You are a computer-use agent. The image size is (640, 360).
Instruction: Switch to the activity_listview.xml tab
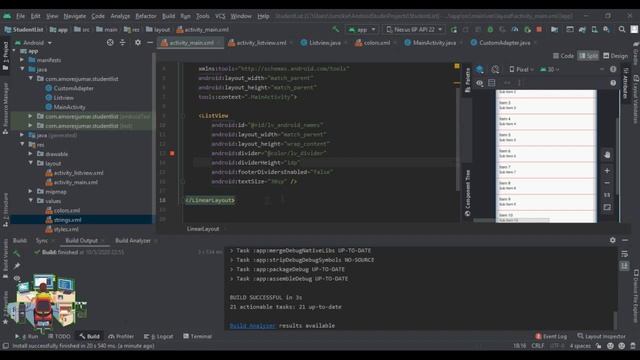pyautogui.click(x=261, y=42)
